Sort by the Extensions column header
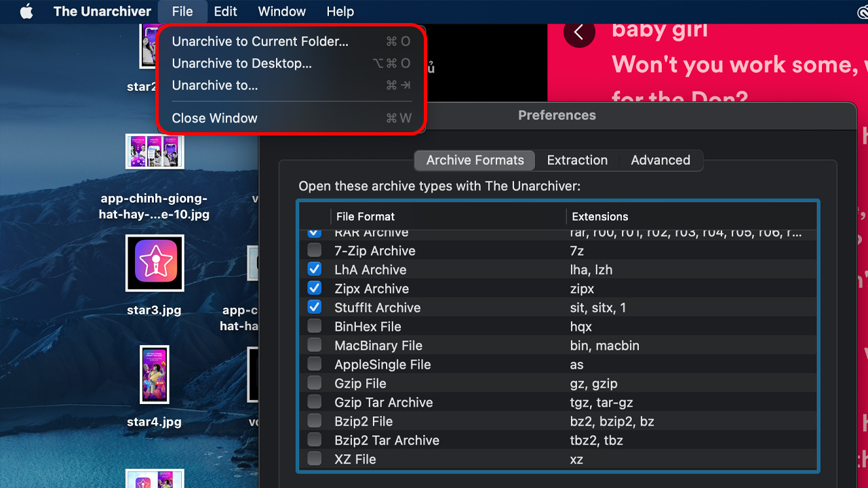Image resolution: width=868 pixels, height=488 pixels. point(691,217)
